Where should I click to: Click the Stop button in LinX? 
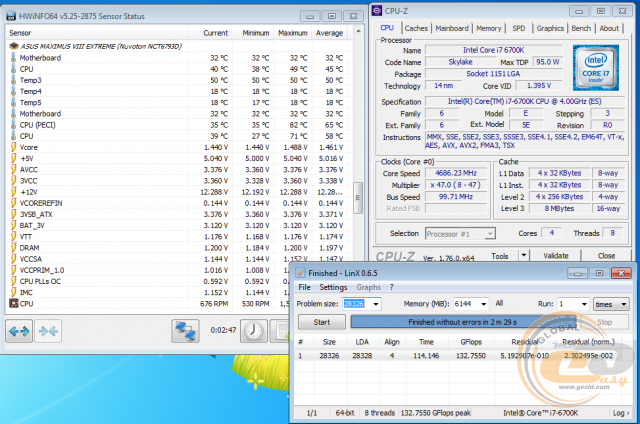tap(604, 322)
